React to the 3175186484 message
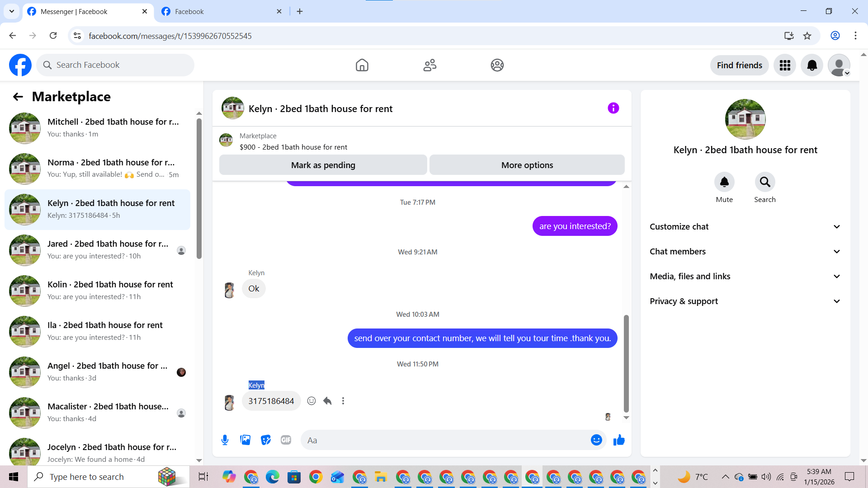The image size is (868, 488). click(311, 401)
